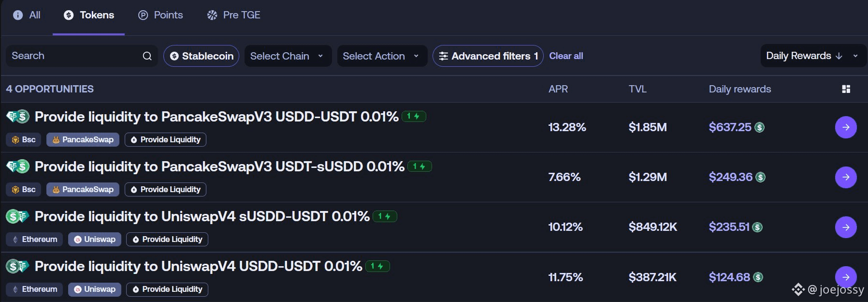Screen dimensions: 868x302
Task: Switch to the Points tab
Action: point(160,15)
